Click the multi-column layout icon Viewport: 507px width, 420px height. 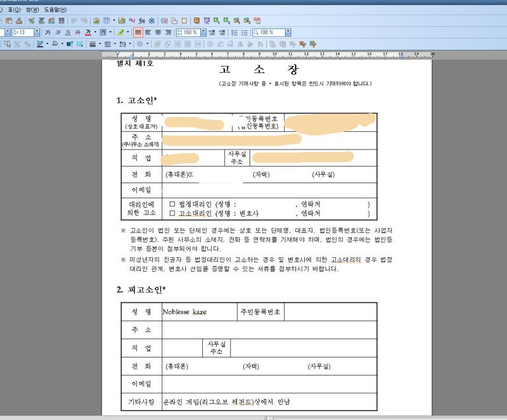pyautogui.click(x=61, y=21)
